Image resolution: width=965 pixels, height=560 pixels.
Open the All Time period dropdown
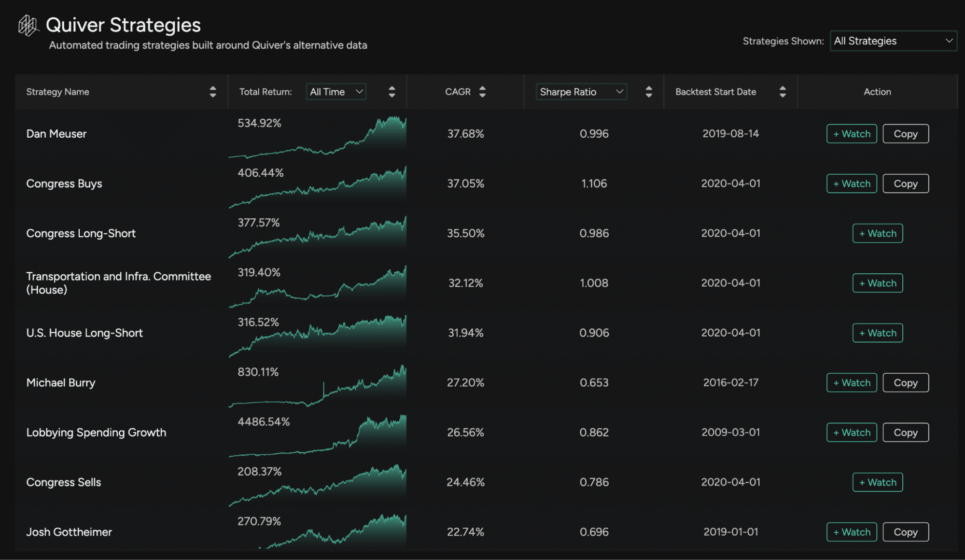336,92
